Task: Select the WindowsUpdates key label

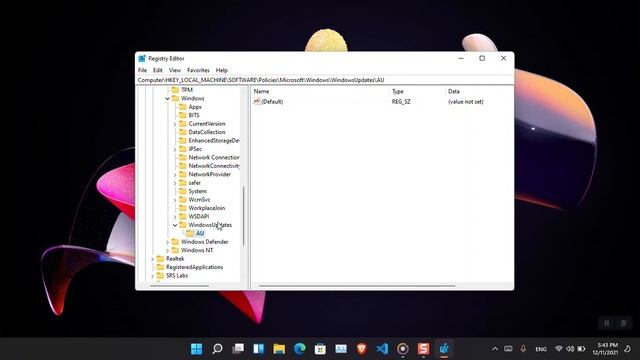Action: pos(210,225)
